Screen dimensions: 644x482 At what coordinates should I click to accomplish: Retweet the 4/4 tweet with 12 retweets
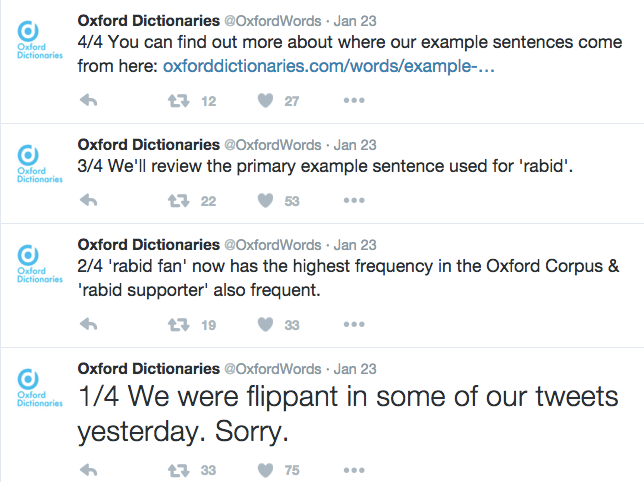coord(179,101)
